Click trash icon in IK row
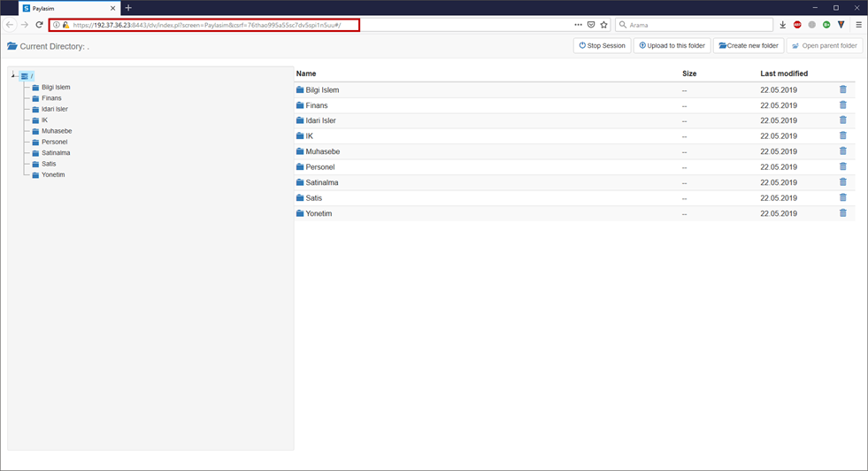This screenshot has width=868, height=471. tap(842, 135)
